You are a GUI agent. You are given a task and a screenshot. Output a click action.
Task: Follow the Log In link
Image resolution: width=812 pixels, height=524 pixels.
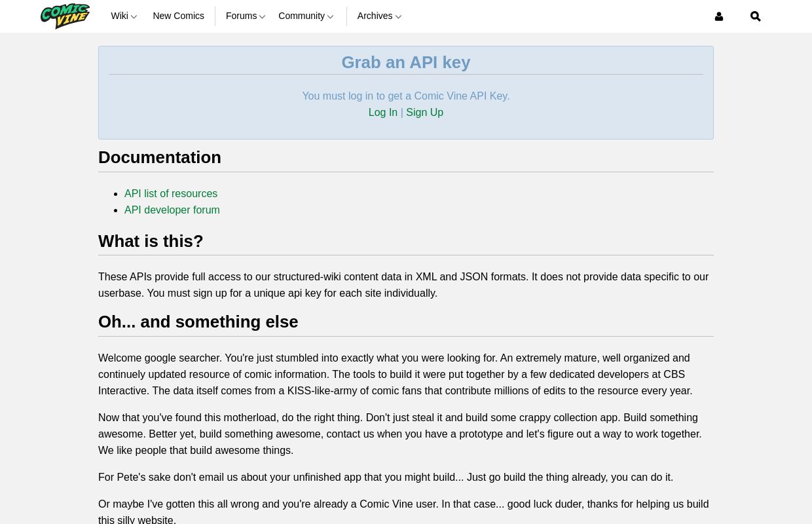(x=382, y=113)
